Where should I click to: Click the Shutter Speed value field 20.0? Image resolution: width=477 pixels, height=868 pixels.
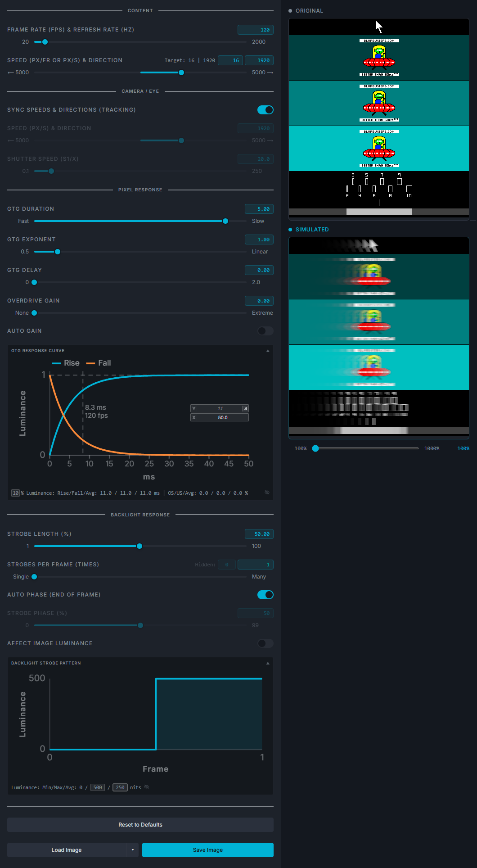pyautogui.click(x=256, y=159)
